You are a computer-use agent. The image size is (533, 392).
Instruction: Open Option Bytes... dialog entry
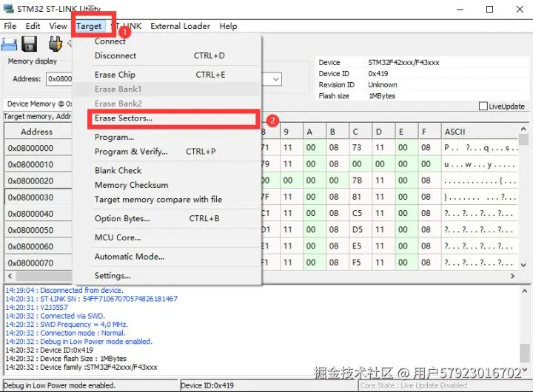pos(167,218)
